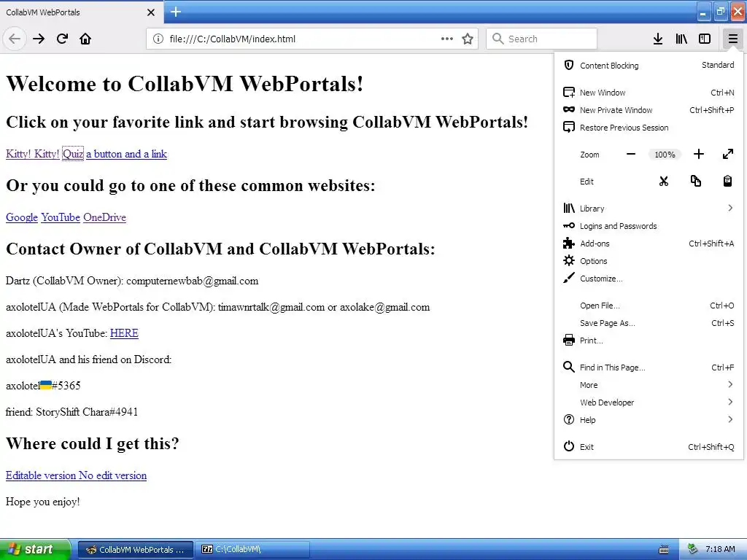Expand the More submenu
Image resolution: width=747 pixels, height=560 pixels.
click(649, 385)
